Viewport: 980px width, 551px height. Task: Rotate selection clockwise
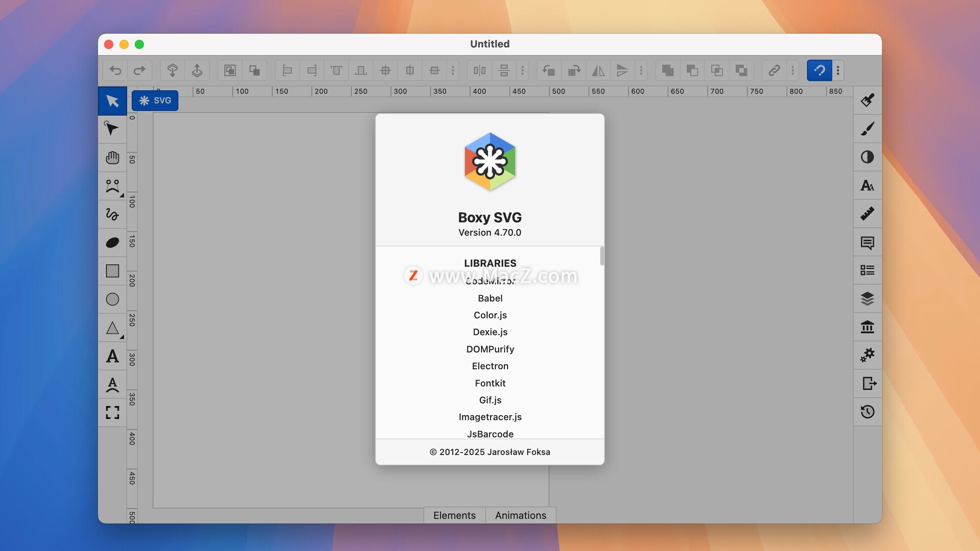tap(574, 70)
